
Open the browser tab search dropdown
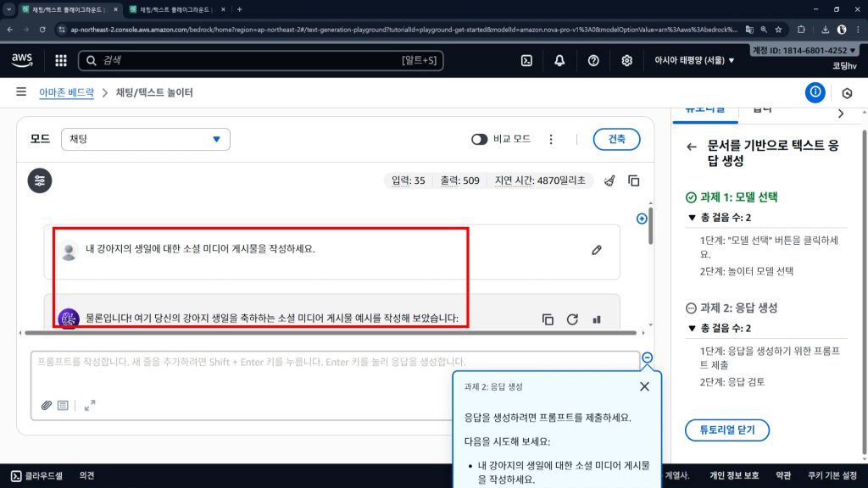point(8,9)
